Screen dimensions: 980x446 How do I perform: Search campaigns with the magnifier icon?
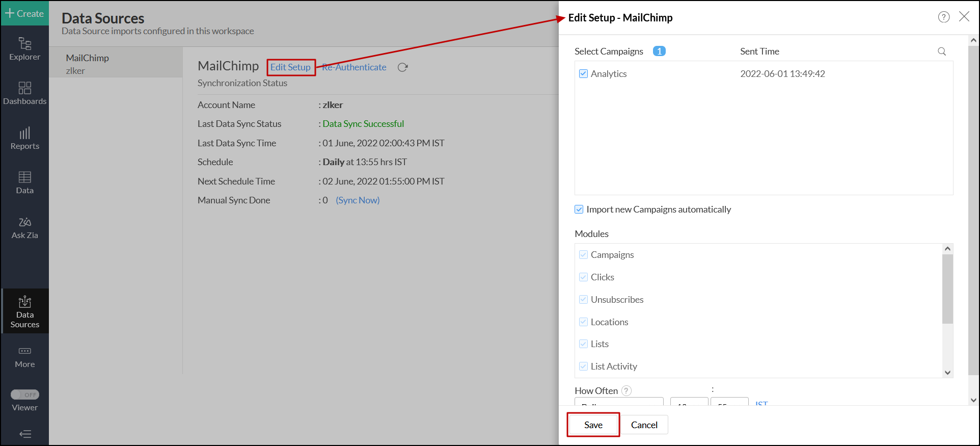click(x=942, y=51)
